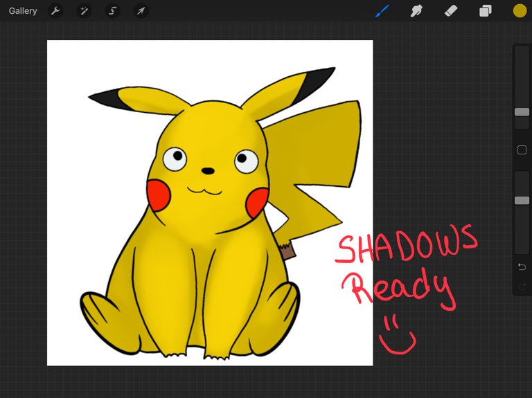Open the Adjustments magic wand menu
The image size is (532, 398).
click(84, 11)
